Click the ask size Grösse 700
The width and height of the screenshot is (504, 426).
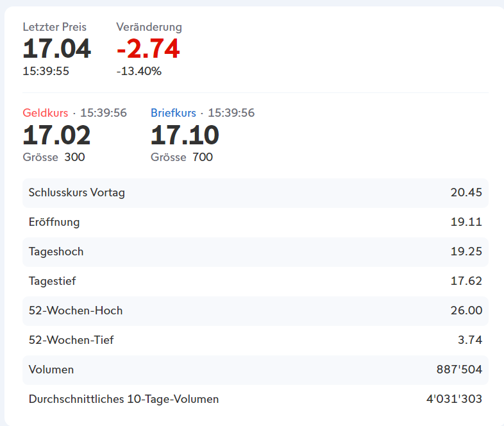pyautogui.click(x=181, y=157)
